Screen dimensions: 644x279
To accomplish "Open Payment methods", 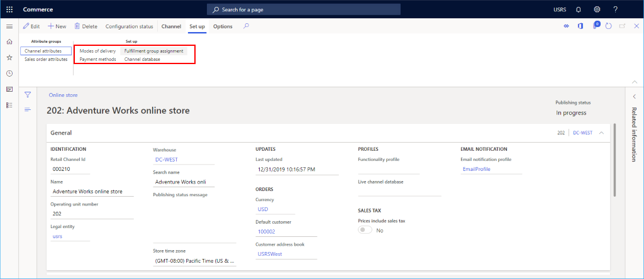I will coord(97,59).
